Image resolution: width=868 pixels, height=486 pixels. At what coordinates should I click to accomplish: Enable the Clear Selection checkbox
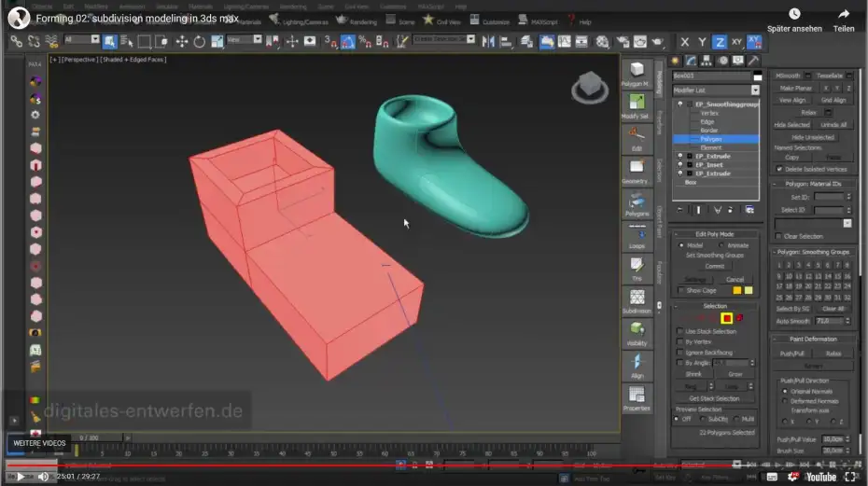779,236
